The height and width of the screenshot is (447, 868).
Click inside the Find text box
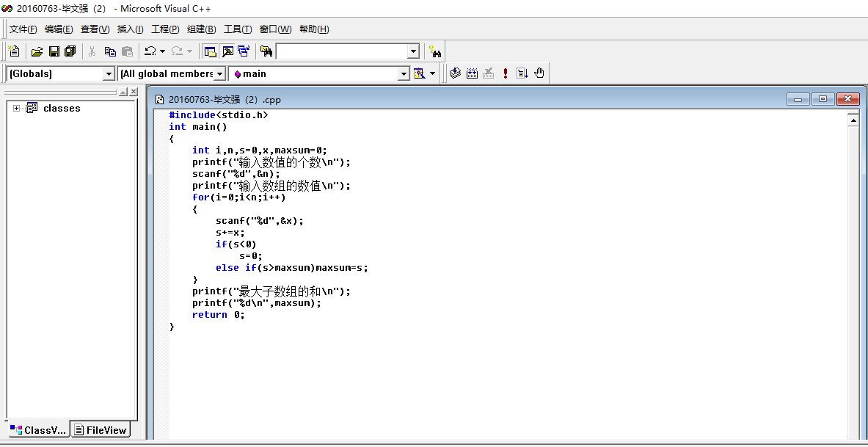pyautogui.click(x=342, y=51)
